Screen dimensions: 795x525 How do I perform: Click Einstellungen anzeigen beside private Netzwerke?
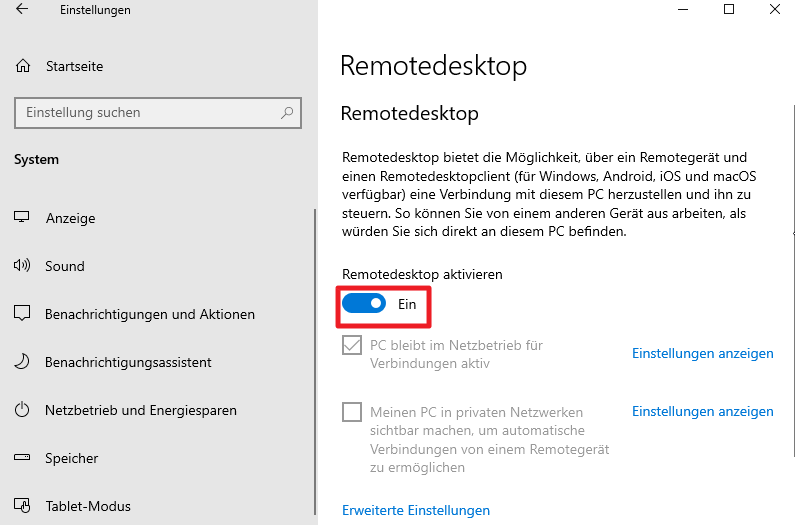point(702,411)
